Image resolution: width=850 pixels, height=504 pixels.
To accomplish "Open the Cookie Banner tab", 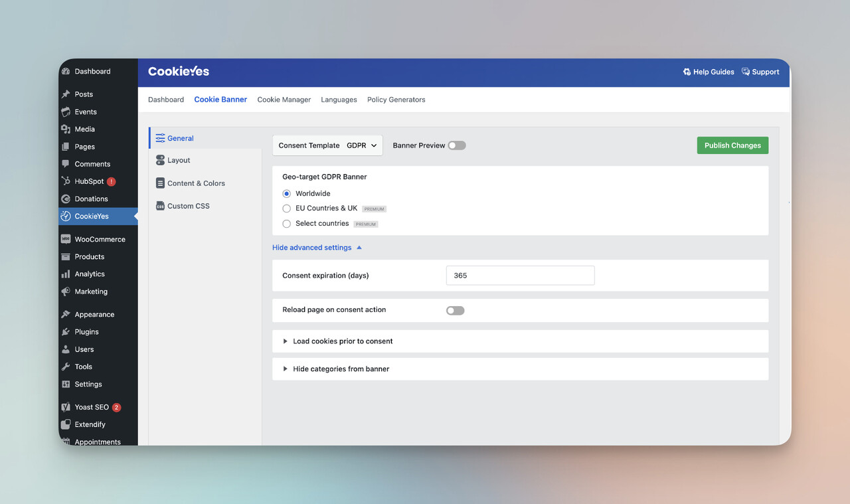I will coord(220,100).
